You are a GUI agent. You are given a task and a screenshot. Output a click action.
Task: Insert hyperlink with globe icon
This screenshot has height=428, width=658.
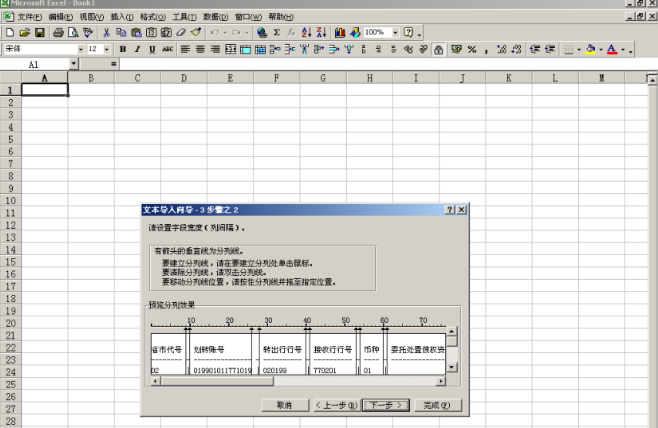pos(262,32)
